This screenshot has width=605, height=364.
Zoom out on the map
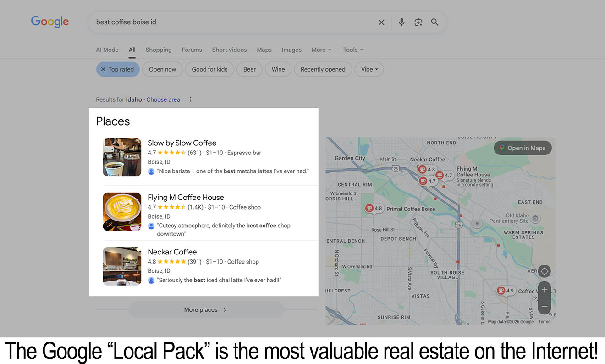click(544, 306)
